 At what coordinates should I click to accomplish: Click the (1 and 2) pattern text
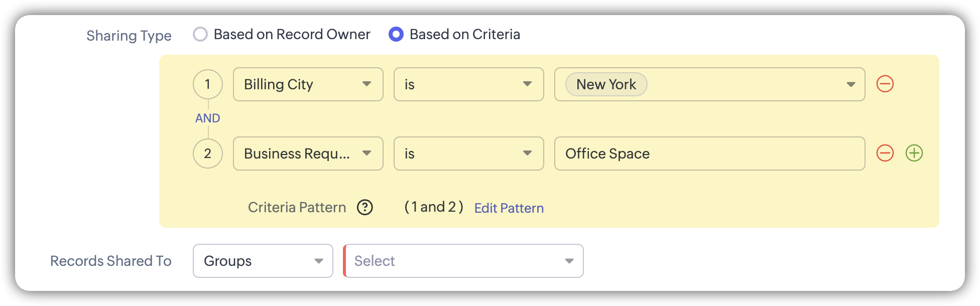point(434,207)
